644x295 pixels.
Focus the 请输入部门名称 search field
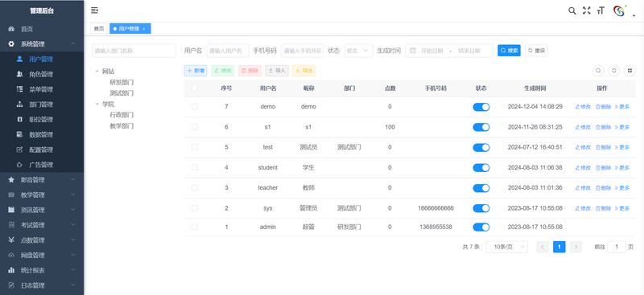pos(134,51)
